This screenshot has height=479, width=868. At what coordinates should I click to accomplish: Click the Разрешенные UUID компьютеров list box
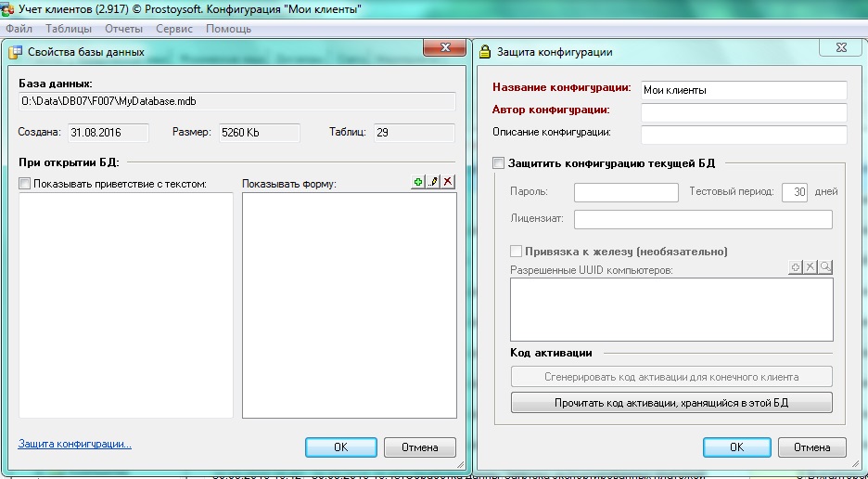(x=671, y=309)
